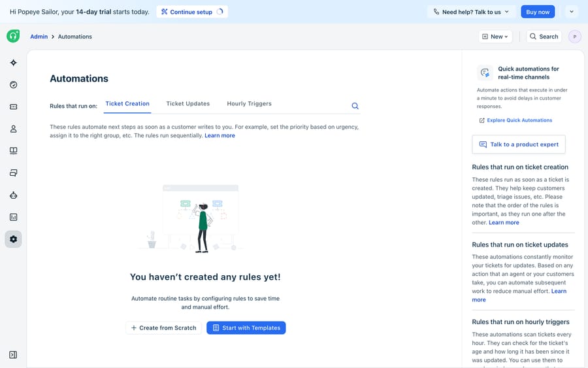This screenshot has width=588, height=368.
Task: Expand the sidebar with bottom panel icon
Action: point(13,355)
